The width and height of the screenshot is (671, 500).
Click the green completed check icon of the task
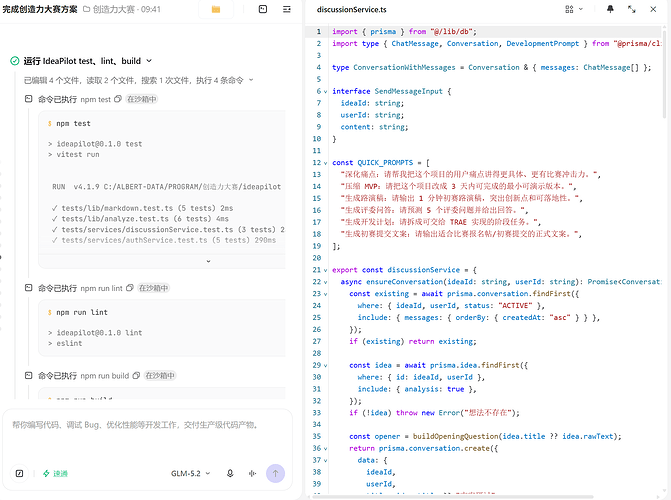coord(15,61)
